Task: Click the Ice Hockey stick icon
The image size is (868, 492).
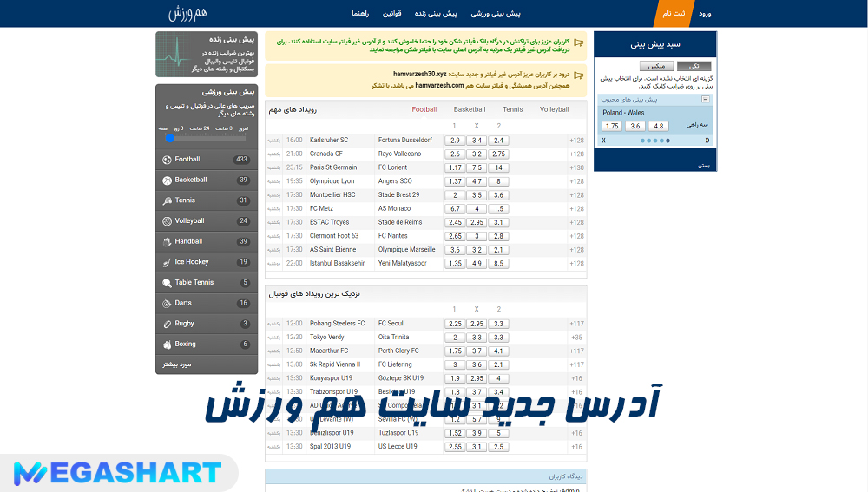Action: (167, 262)
